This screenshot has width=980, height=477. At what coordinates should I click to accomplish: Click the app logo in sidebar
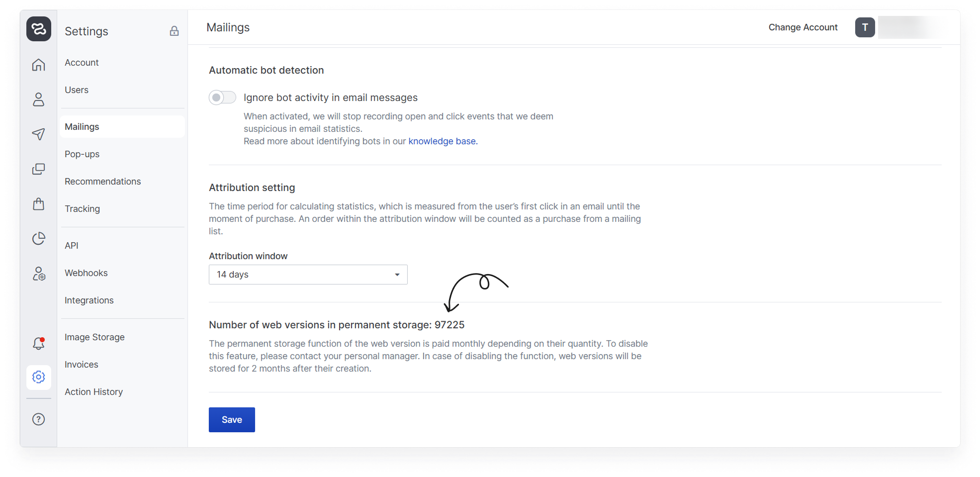click(38, 29)
